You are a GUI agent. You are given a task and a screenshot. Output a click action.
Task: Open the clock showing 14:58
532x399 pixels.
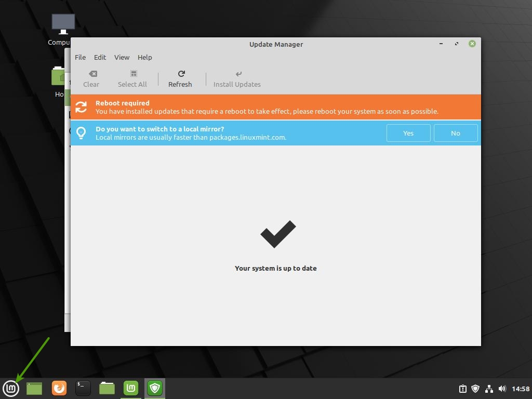tap(520, 389)
